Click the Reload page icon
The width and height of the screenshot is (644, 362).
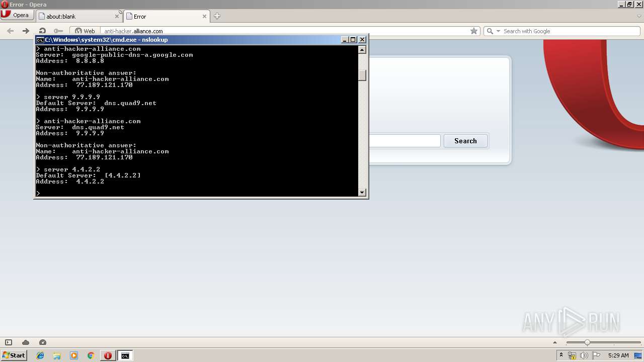pyautogui.click(x=42, y=31)
